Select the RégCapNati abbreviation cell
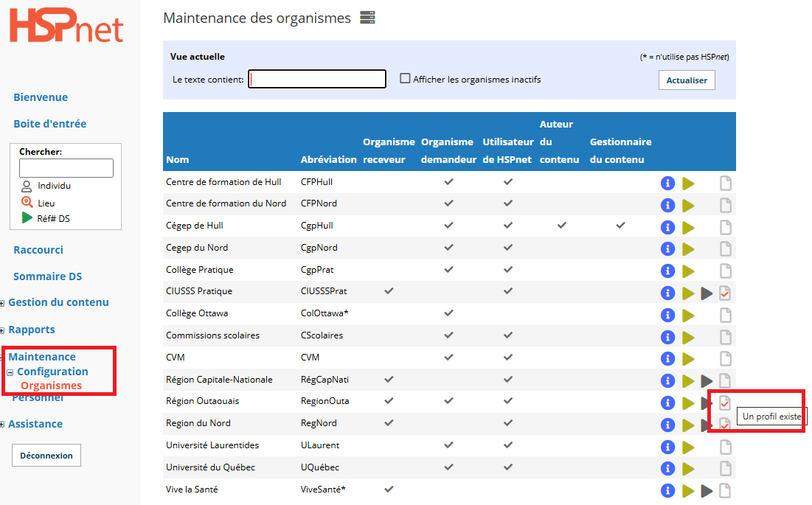This screenshot has width=812, height=505. click(x=325, y=379)
